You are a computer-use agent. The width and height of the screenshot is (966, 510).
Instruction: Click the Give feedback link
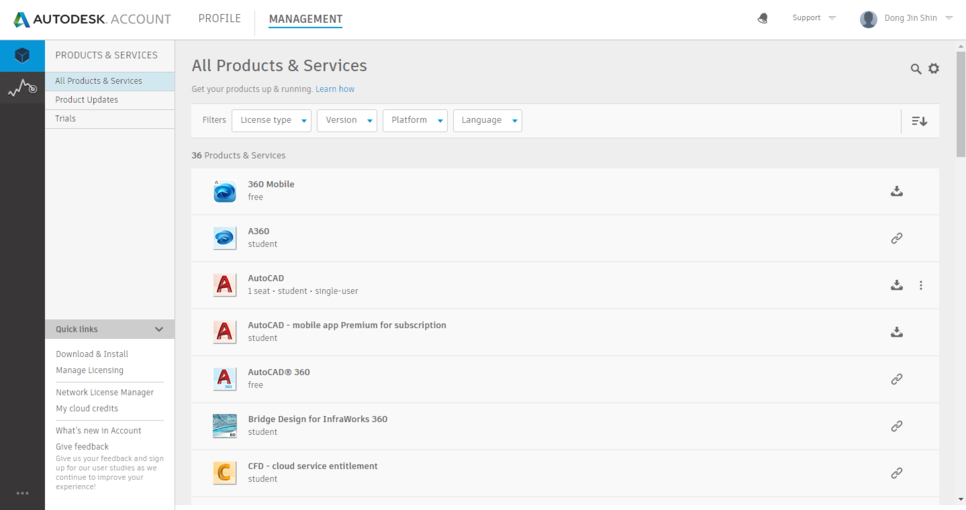82,447
